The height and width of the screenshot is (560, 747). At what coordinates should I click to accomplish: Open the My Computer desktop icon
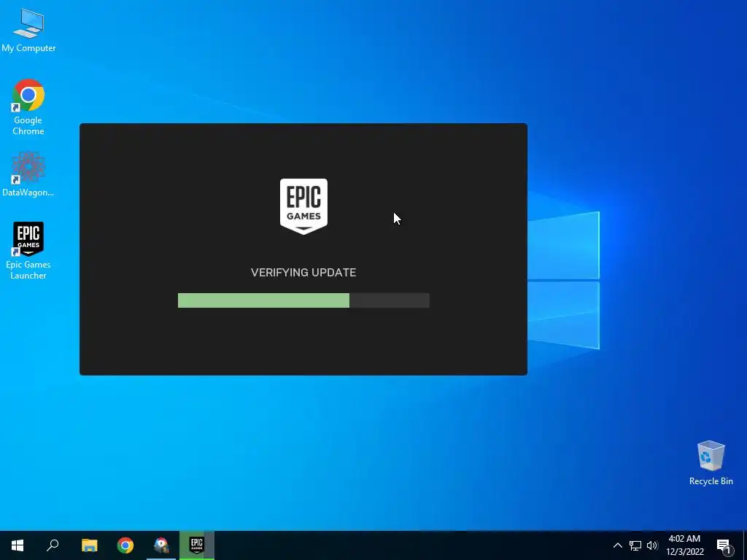(x=28, y=30)
